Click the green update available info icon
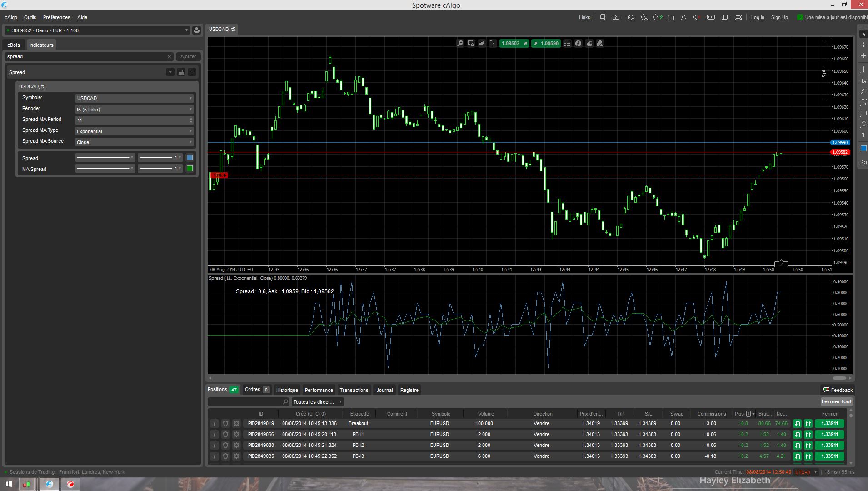The image size is (868, 491). coord(800,17)
